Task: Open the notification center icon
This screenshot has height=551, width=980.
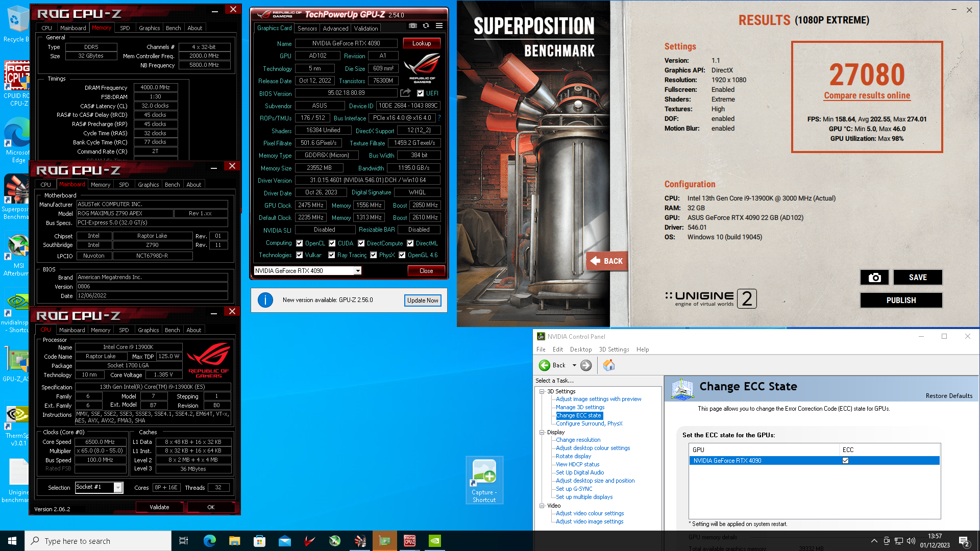Action: 964,541
